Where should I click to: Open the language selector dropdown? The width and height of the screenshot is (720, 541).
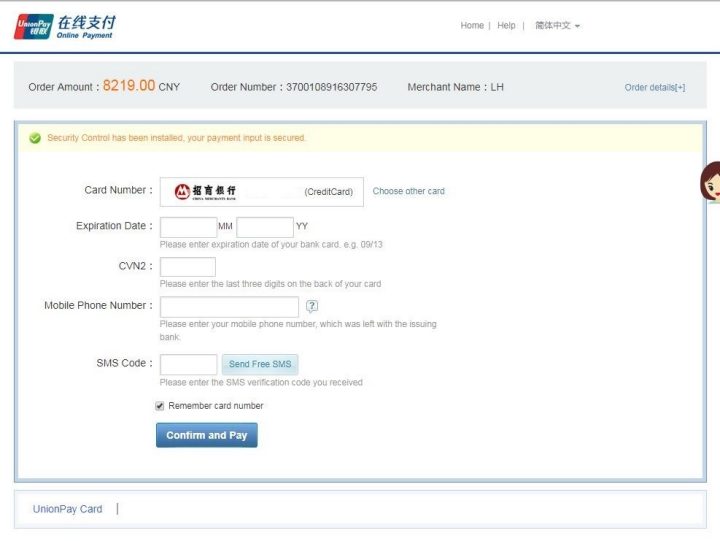click(557, 26)
